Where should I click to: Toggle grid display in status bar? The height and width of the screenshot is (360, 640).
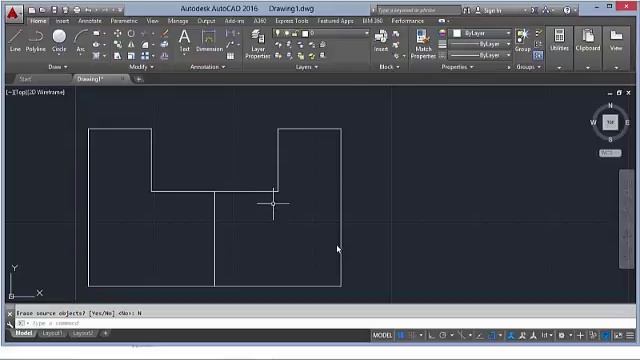(x=401, y=336)
